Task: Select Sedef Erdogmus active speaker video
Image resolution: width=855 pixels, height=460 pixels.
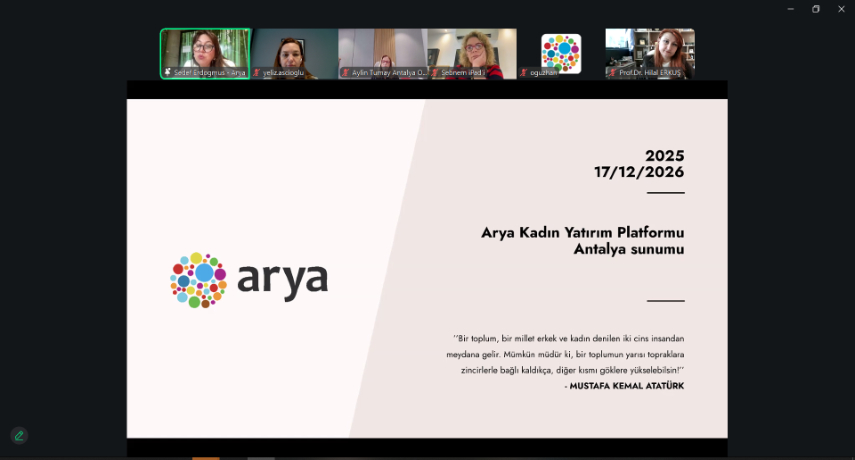Action: 205,50
